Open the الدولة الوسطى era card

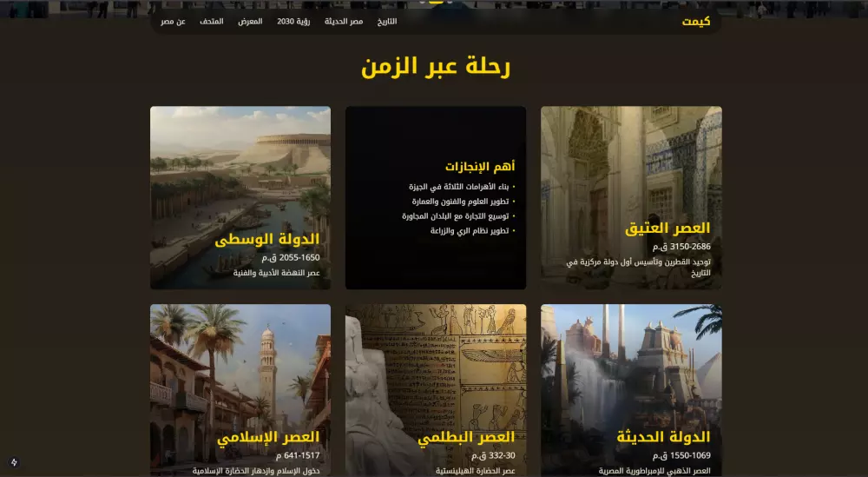coord(240,198)
